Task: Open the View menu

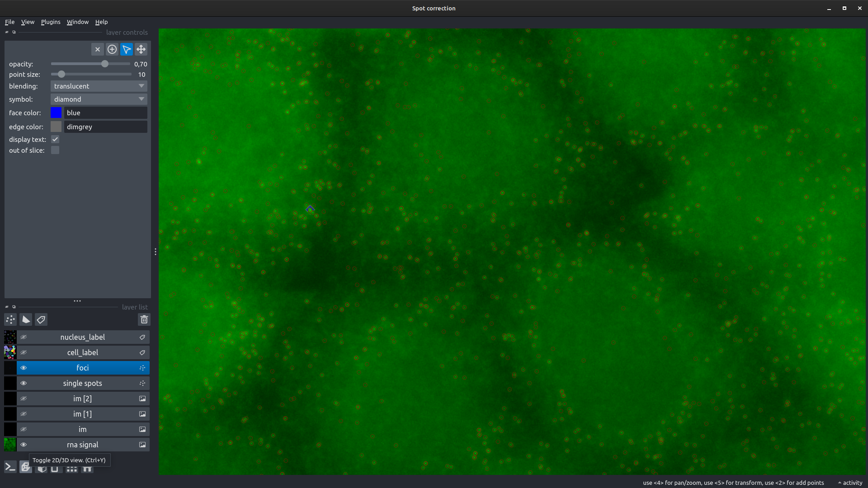Action: 28,22
